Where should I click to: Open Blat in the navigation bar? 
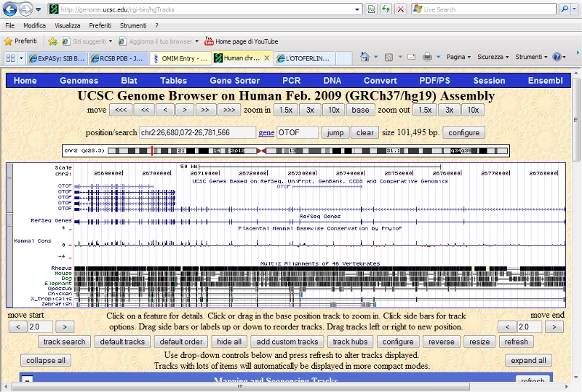tap(129, 81)
